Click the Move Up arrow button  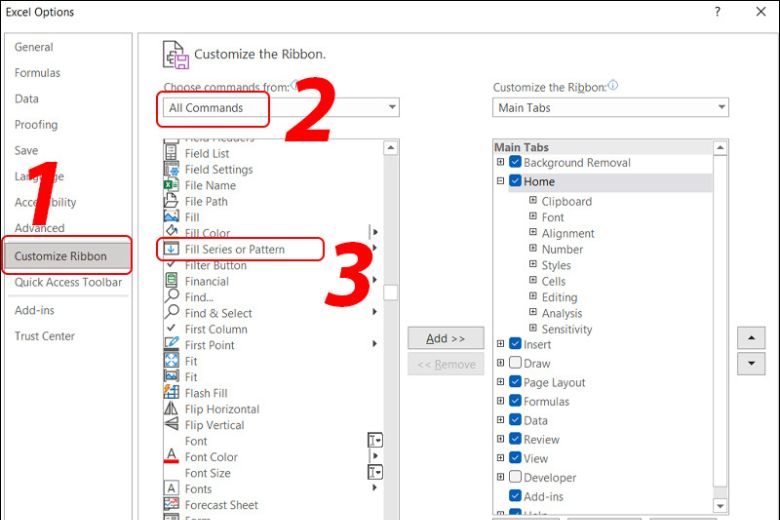coord(751,338)
